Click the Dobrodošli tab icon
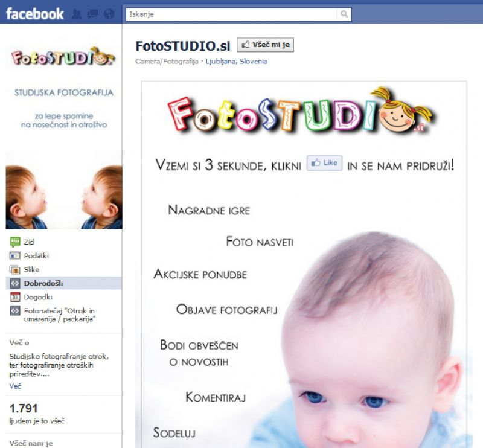 tap(15, 283)
